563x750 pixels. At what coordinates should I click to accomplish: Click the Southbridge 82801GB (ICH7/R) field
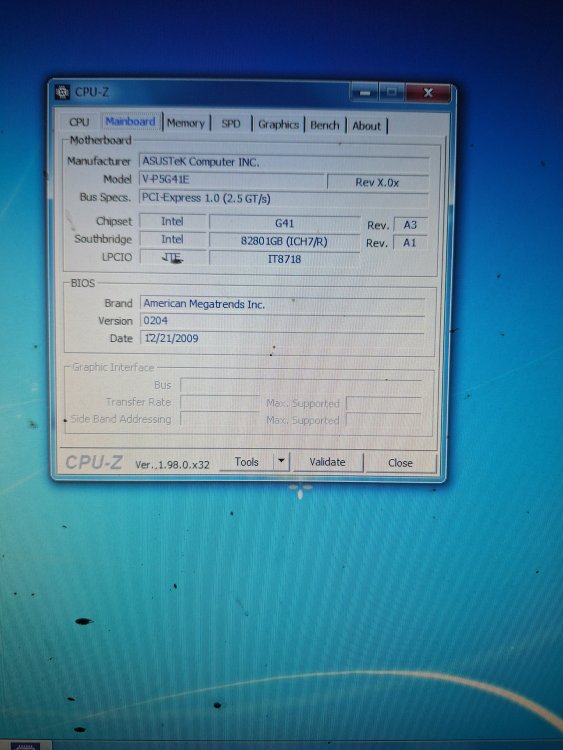(284, 242)
